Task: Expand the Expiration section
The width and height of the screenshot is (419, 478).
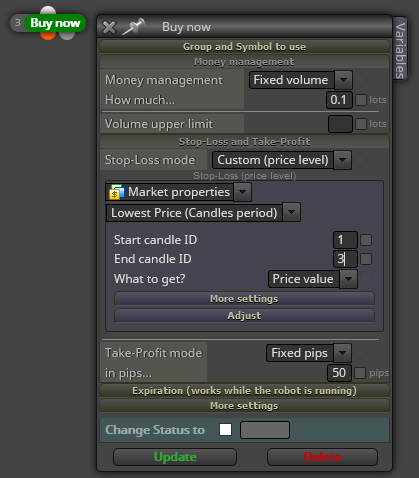Action: pos(244,391)
